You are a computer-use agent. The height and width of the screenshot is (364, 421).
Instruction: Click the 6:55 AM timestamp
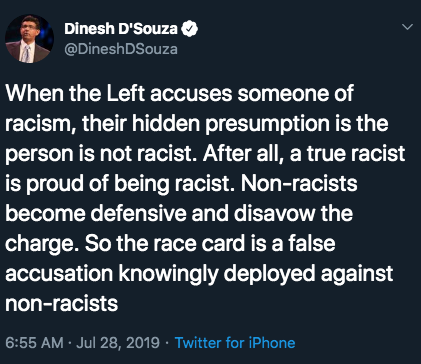(x=34, y=343)
